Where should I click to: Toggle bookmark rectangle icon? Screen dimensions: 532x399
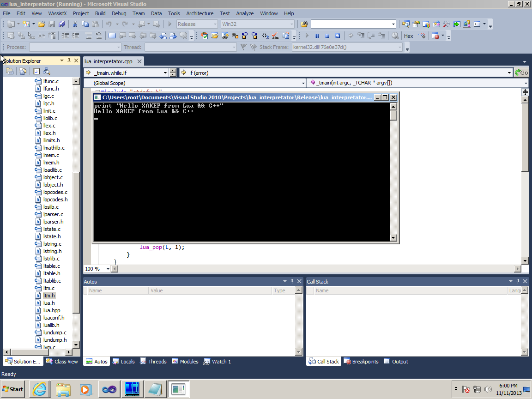coord(112,36)
